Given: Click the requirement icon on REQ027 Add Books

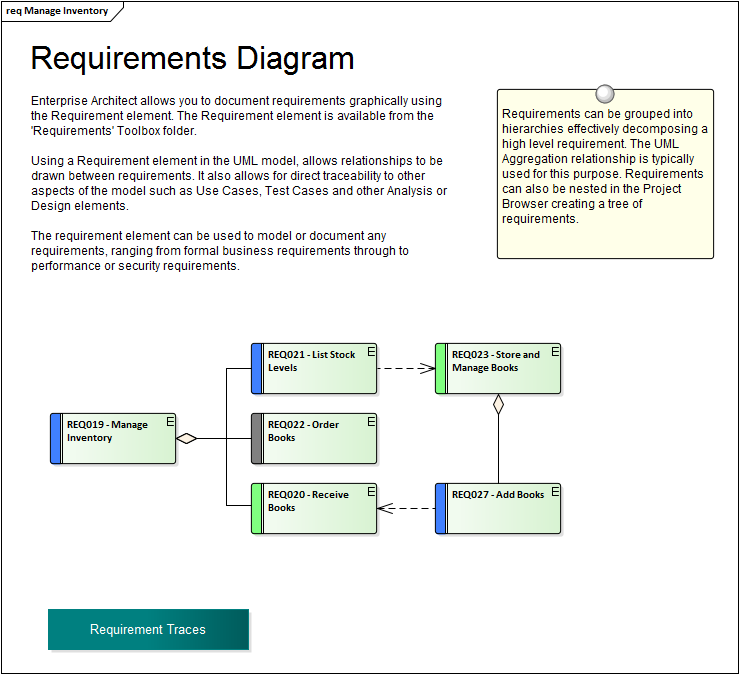Looking at the screenshot, I should pyautogui.click(x=555, y=491).
